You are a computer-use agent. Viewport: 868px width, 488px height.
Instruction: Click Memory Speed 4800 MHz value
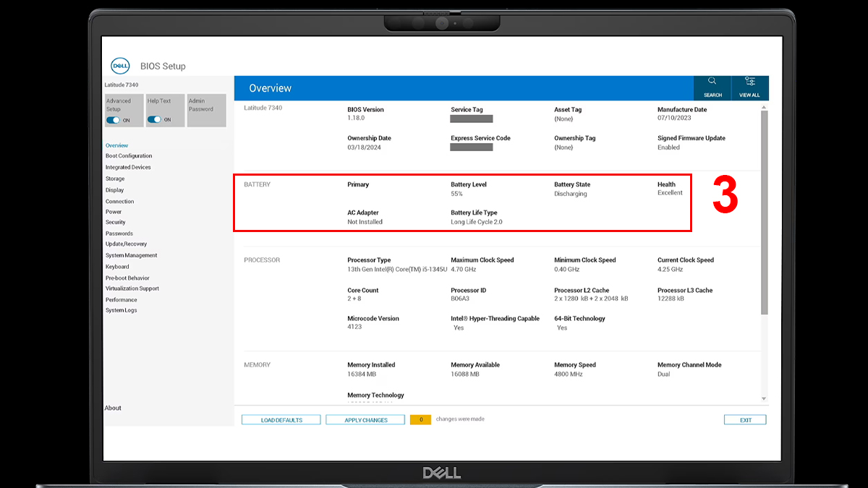568,374
